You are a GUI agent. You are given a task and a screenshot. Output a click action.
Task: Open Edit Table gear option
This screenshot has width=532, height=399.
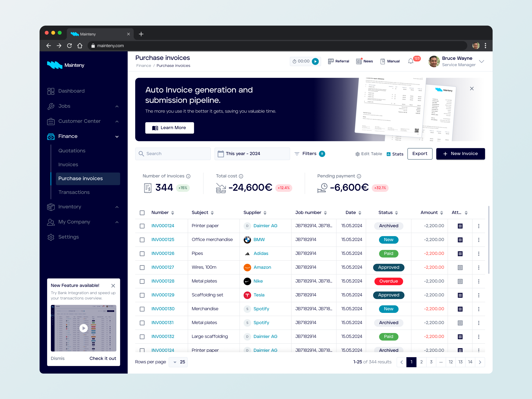[x=369, y=154]
